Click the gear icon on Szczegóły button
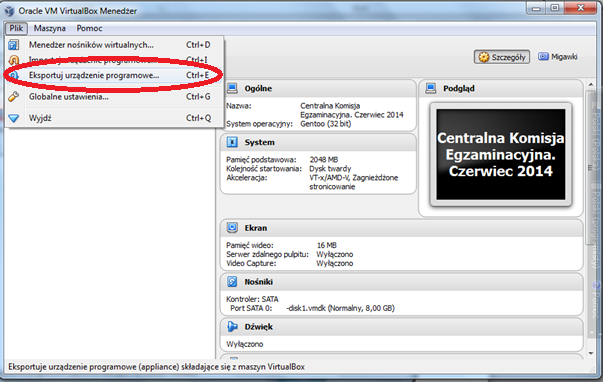Viewport: 603px width, 382px height. (484, 57)
